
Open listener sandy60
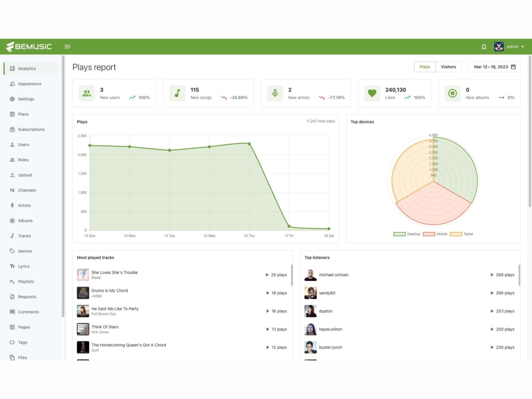[x=327, y=293]
